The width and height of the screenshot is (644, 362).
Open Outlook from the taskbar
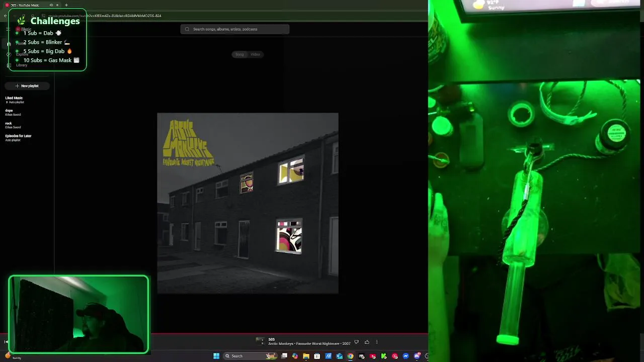click(340, 356)
